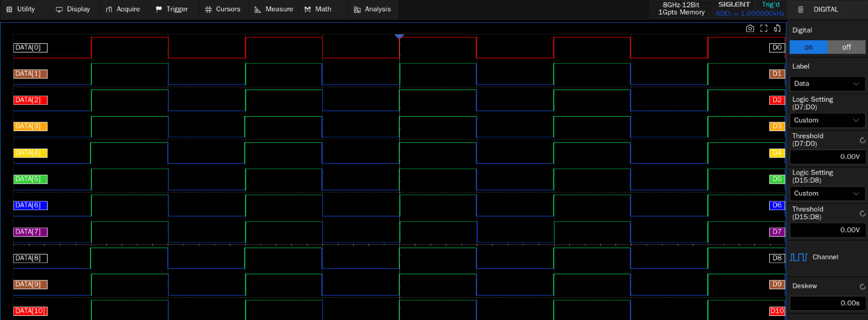
Task: Click the screenshot camera icon
Action: tap(750, 28)
